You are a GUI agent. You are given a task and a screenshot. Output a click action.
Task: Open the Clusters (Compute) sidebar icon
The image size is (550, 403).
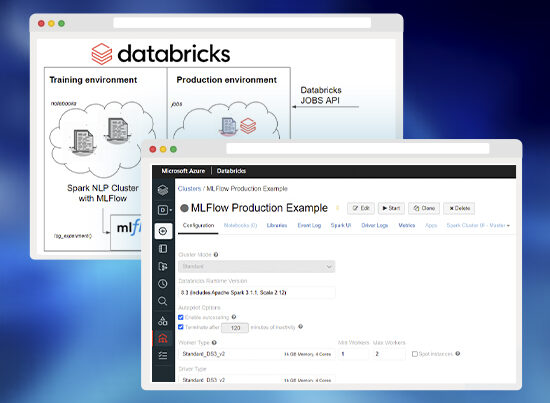(163, 338)
